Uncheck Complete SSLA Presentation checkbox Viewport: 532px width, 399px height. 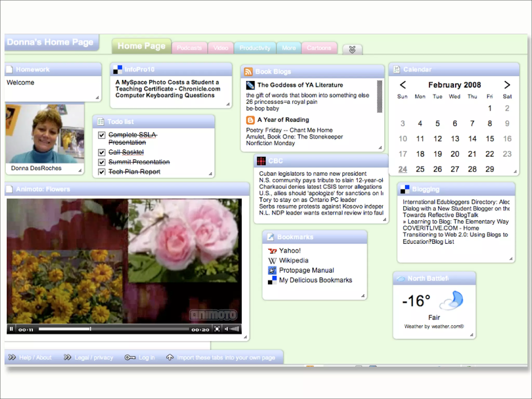tap(102, 135)
